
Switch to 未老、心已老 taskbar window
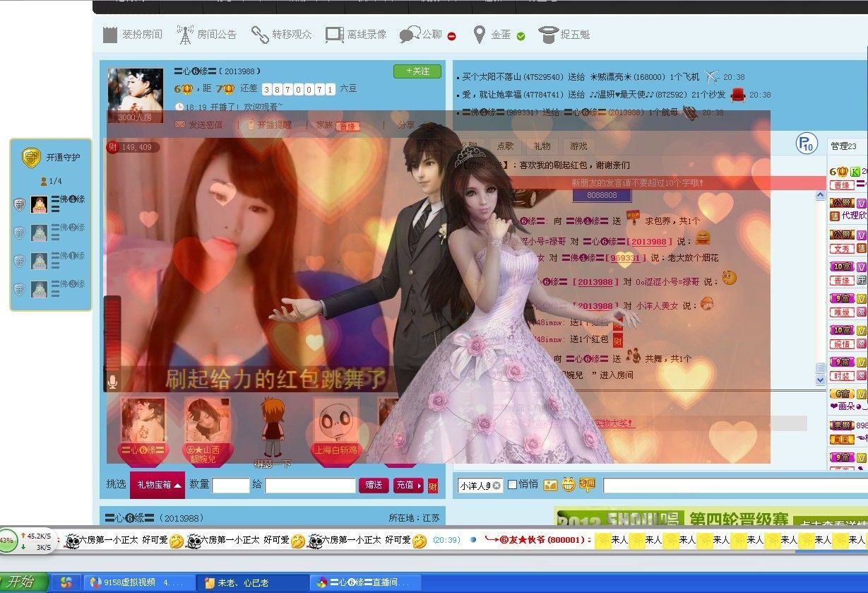[x=252, y=583]
